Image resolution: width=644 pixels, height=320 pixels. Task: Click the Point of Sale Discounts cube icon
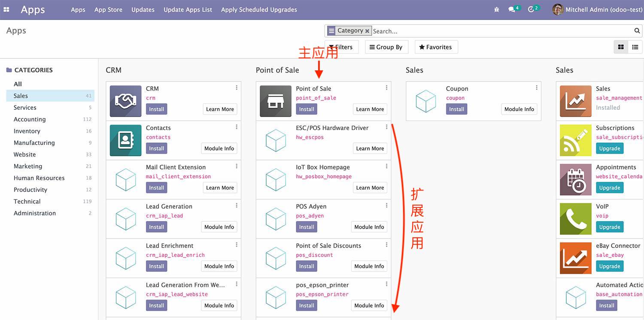point(276,258)
